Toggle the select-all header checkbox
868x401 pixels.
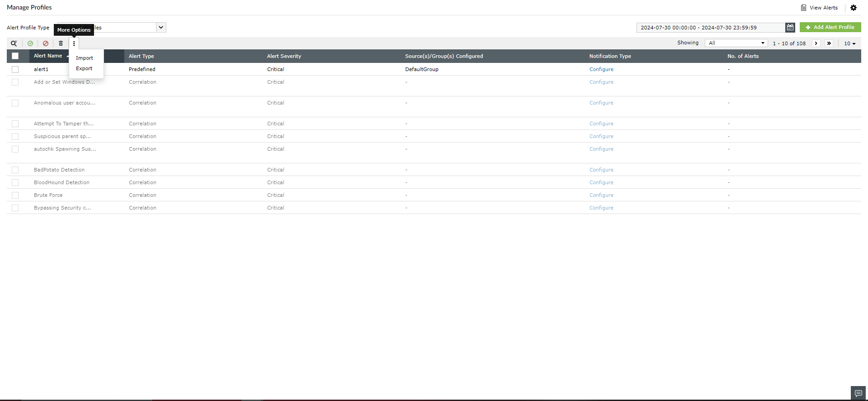coord(15,56)
